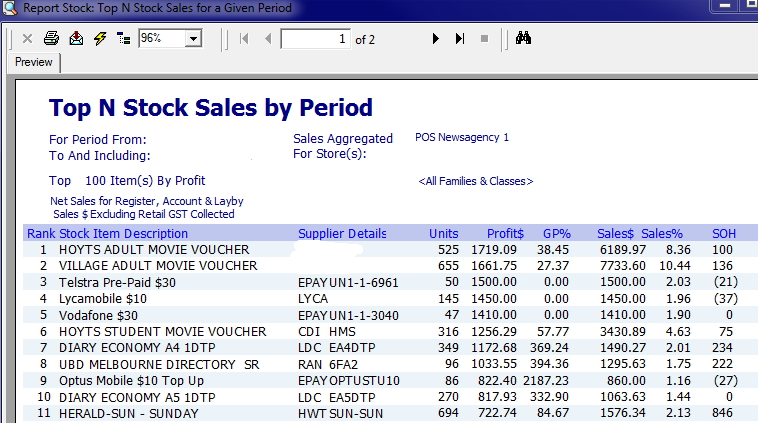Click Supplier Details column header
Screen dimensions: 758x423
(342, 233)
